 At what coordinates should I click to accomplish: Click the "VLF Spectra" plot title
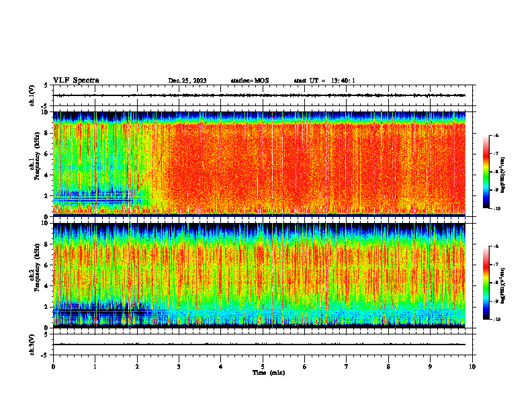[76, 81]
